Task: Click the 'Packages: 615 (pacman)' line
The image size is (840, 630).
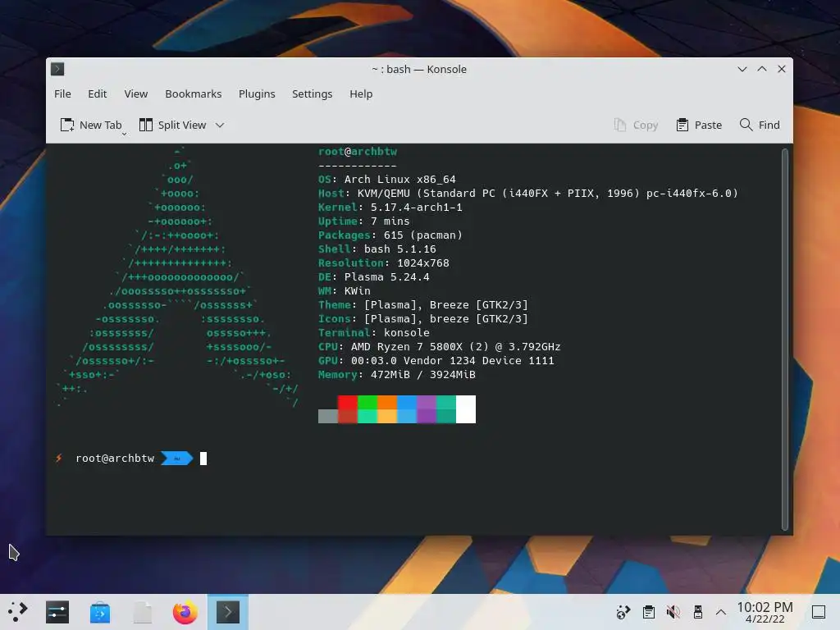Action: [x=390, y=235]
